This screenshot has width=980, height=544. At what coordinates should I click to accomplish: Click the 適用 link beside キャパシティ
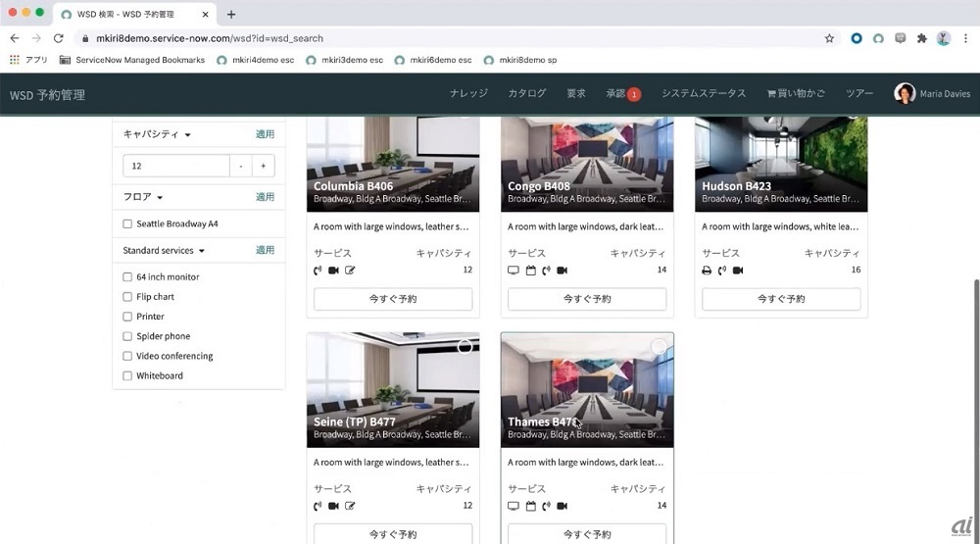coord(265,134)
